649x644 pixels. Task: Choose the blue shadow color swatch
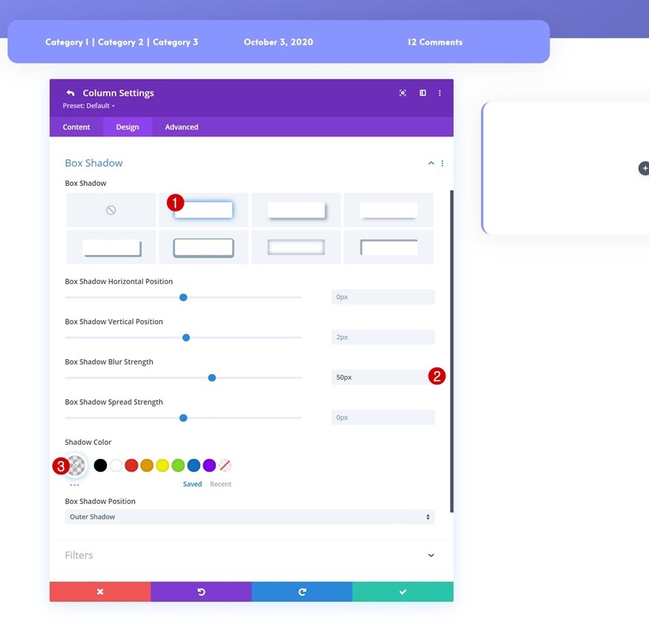pyautogui.click(x=194, y=465)
